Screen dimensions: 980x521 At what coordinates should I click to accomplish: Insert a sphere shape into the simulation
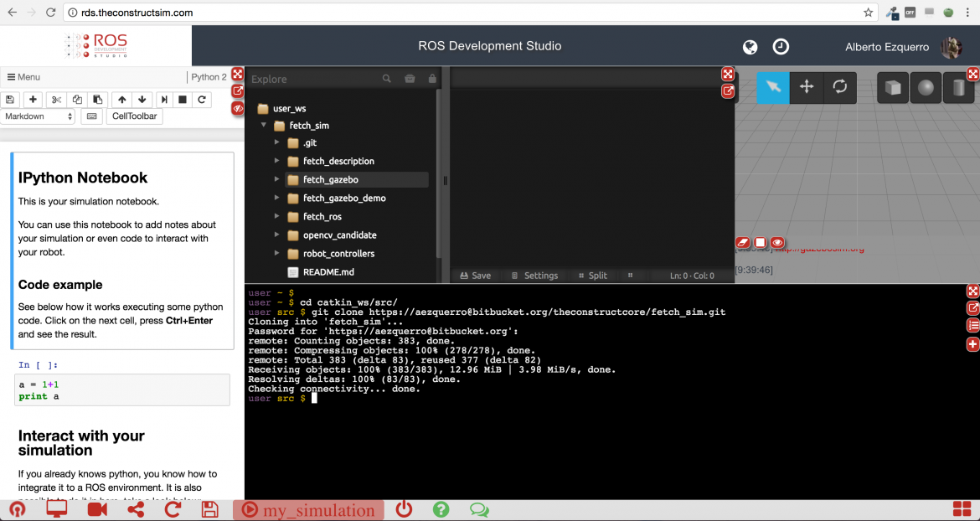click(x=926, y=87)
